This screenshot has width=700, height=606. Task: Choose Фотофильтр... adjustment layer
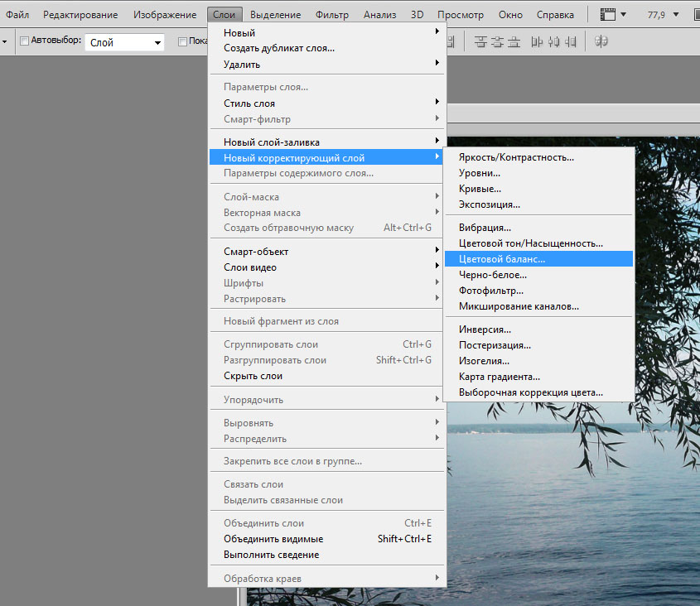tap(538, 291)
